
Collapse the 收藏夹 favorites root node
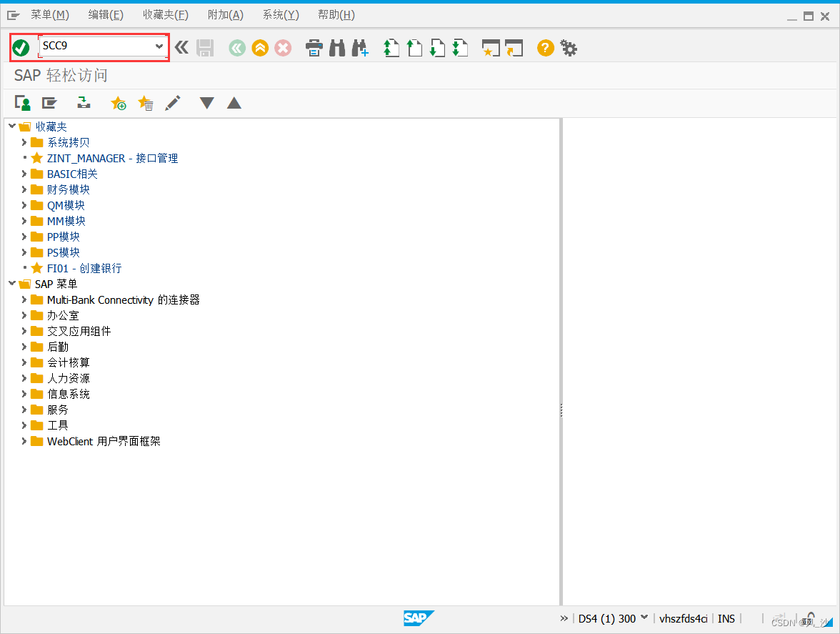tap(11, 127)
